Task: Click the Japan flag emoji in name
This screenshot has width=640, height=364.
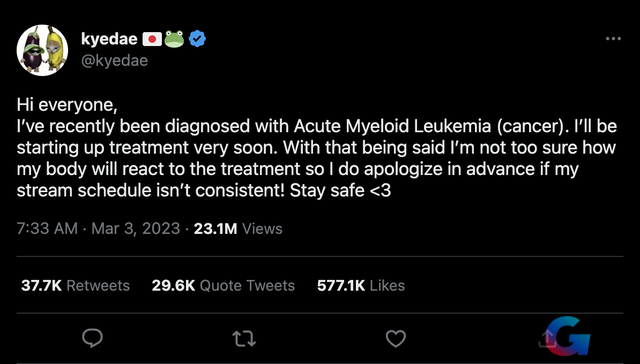Action: (152, 39)
